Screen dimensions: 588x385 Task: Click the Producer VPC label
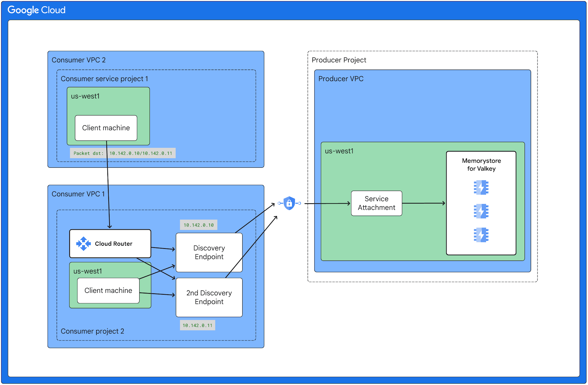point(341,79)
